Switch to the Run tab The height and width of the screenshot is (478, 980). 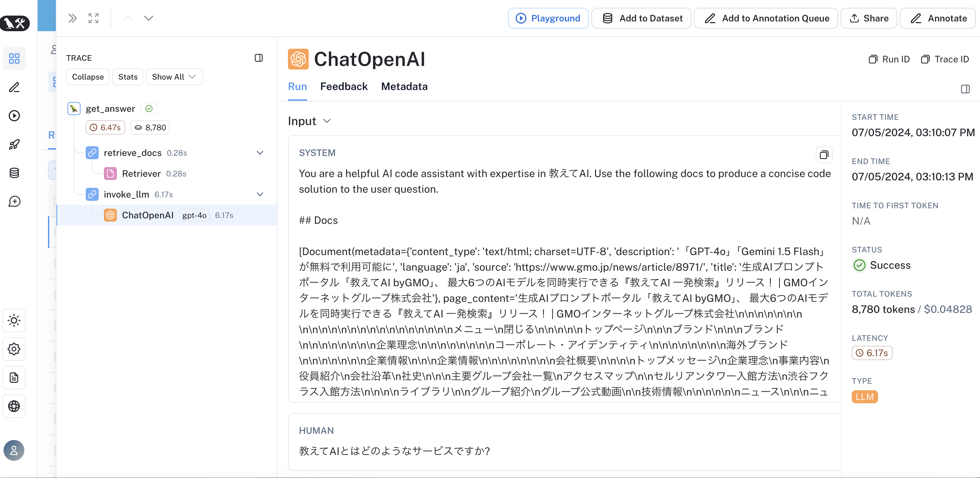(297, 86)
